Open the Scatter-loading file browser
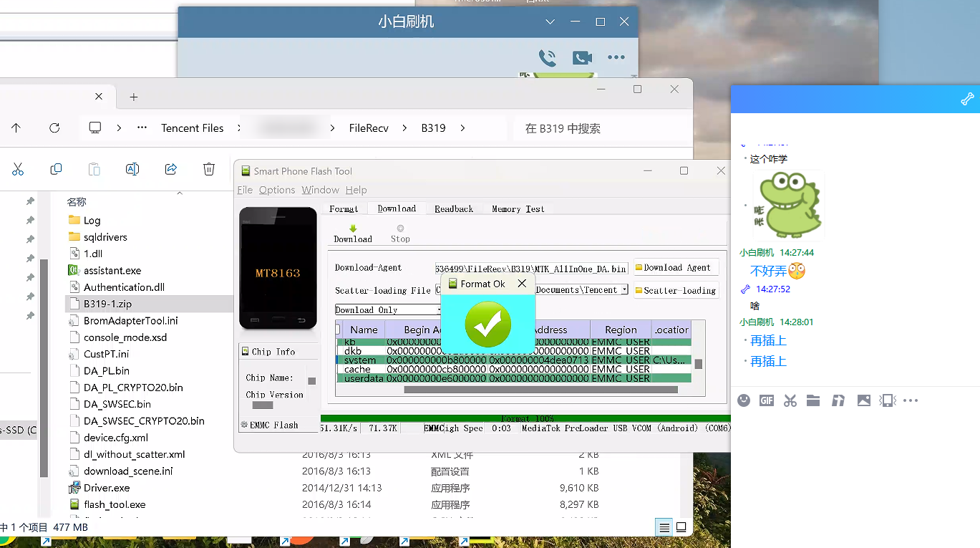Viewport: 980px width, 548px height. point(676,290)
